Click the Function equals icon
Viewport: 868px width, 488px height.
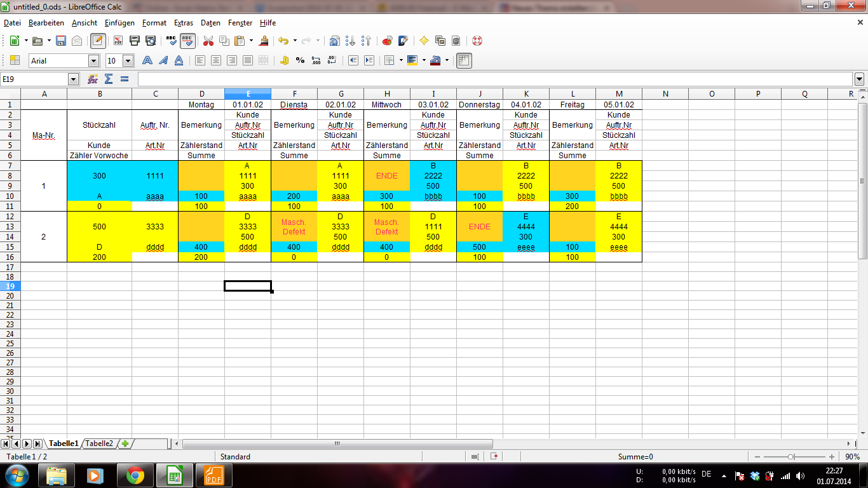[125, 79]
